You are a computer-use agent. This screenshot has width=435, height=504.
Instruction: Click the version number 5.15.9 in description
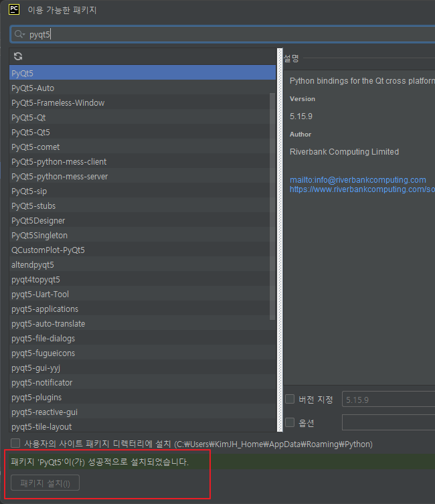tap(301, 116)
